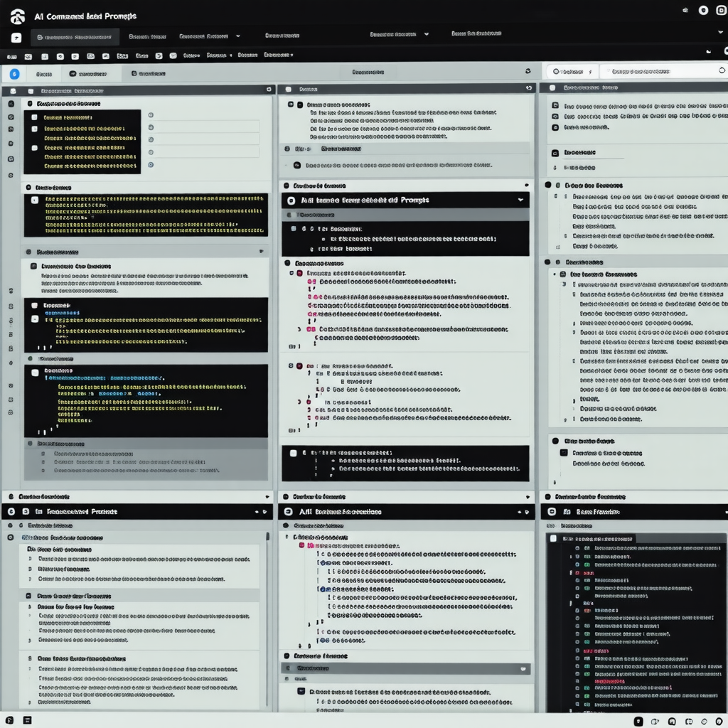Click the circle icon on the black 'Prompts' header
728x728 pixels.
pyautogui.click(x=291, y=200)
